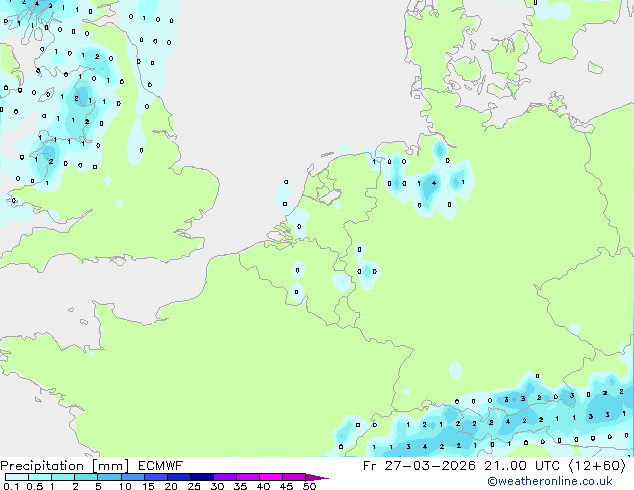Click the 0.5–1 mm legend swatch
The image size is (634, 490).
(40, 477)
